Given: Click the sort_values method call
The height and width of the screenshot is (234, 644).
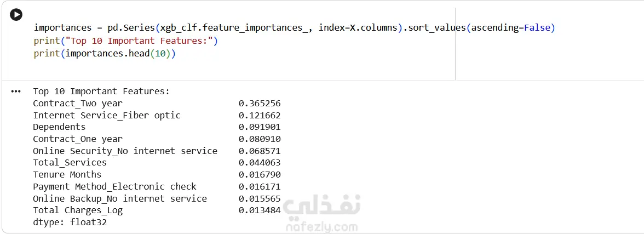Looking at the screenshot, I should (436, 28).
